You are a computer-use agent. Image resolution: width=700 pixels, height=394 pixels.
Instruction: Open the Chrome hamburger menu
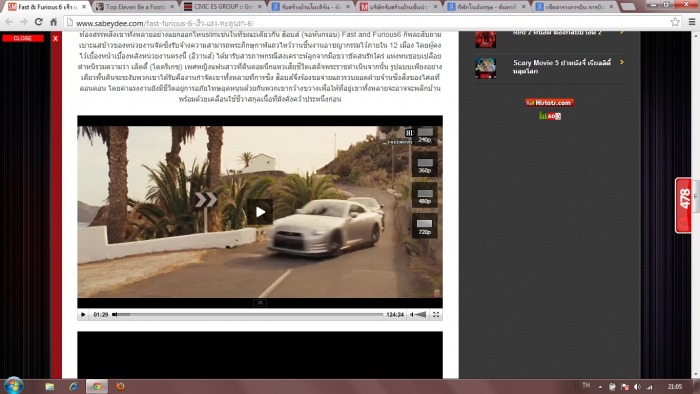(x=692, y=22)
